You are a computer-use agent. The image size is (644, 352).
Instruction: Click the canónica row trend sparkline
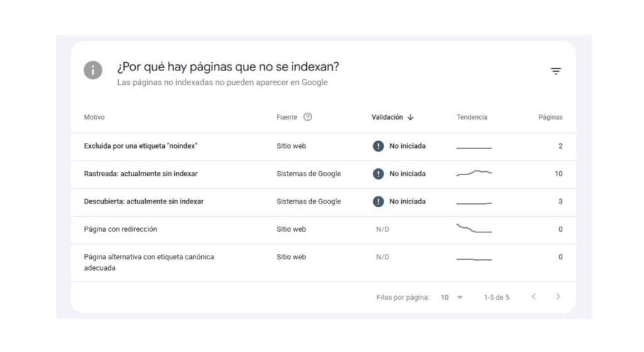[474, 259]
